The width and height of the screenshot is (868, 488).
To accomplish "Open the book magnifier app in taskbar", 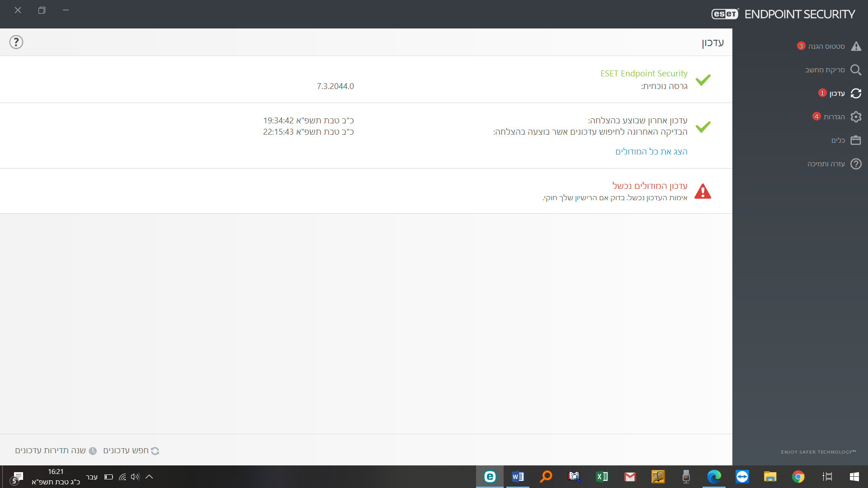I will tap(574, 477).
